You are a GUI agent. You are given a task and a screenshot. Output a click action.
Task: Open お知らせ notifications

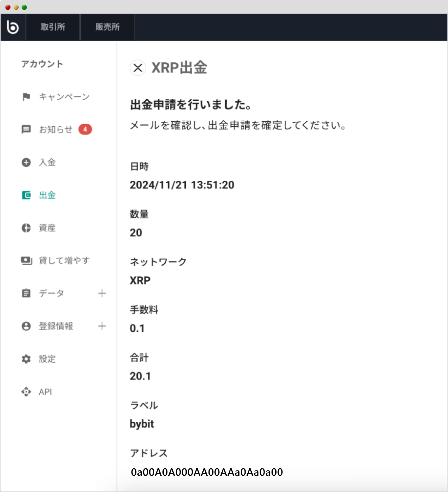tap(55, 129)
